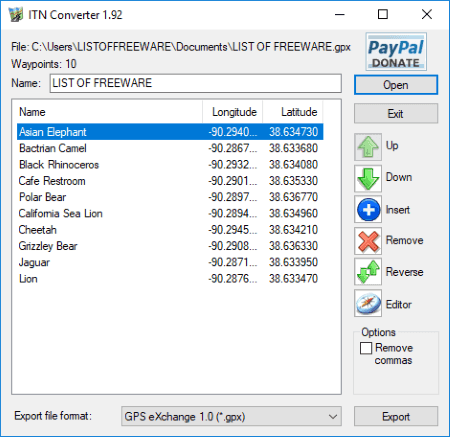Viewport: 450px width, 437px height.
Task: Select the Grizzley Bear waypoint
Action: point(170,246)
